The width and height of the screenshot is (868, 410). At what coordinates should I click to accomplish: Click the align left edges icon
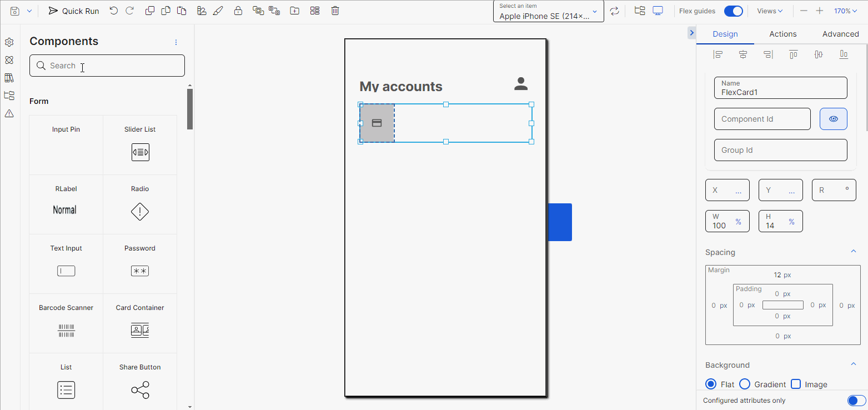pyautogui.click(x=718, y=54)
